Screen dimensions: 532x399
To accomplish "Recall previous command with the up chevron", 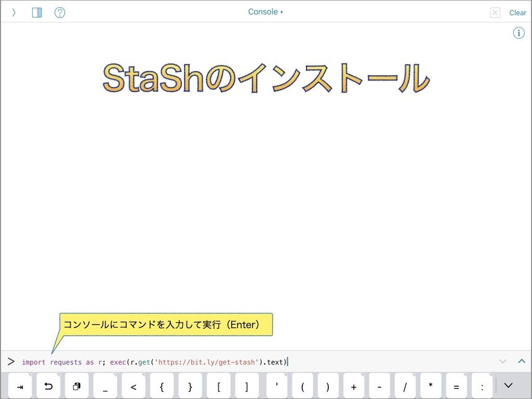I will [x=522, y=361].
